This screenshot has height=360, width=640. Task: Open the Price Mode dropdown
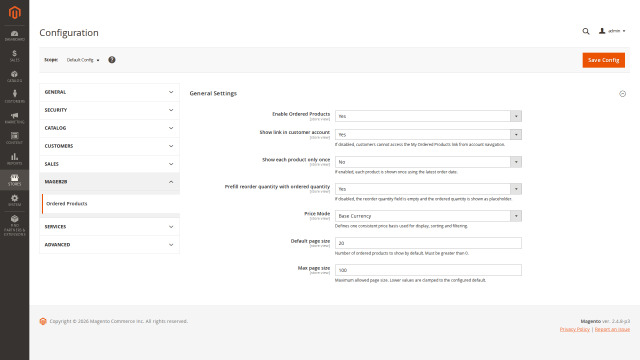pos(428,216)
